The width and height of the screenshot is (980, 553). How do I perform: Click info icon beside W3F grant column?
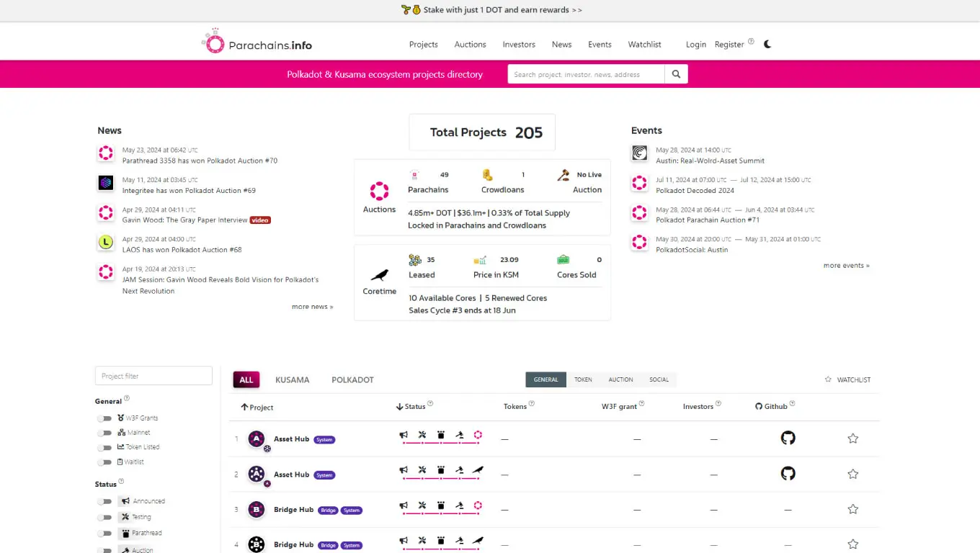[641, 404]
